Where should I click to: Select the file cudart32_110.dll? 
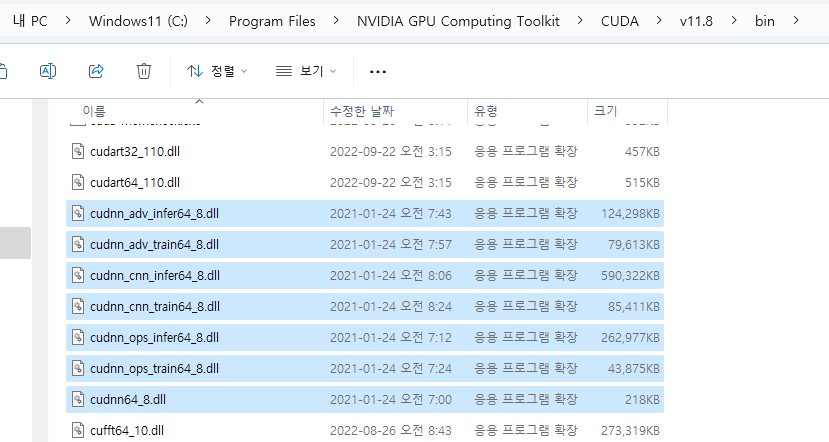coord(365,152)
